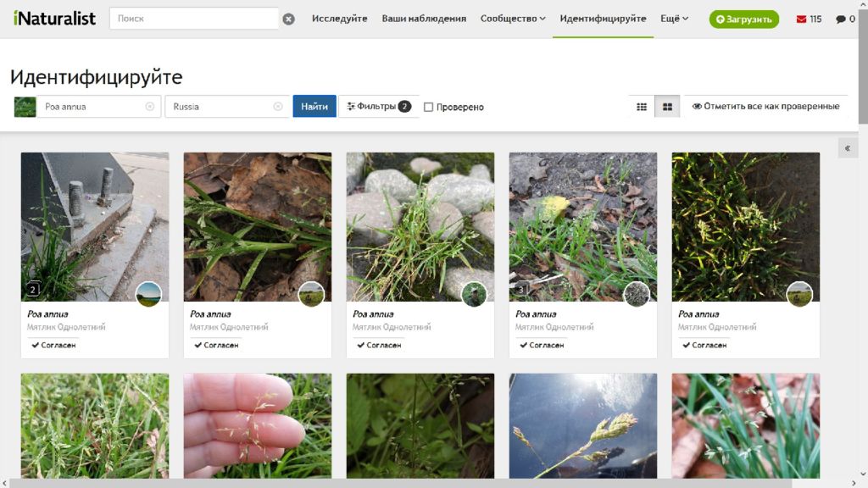868x488 pixels.
Task: Open the photo count badge showing 3
Action: coord(521,289)
